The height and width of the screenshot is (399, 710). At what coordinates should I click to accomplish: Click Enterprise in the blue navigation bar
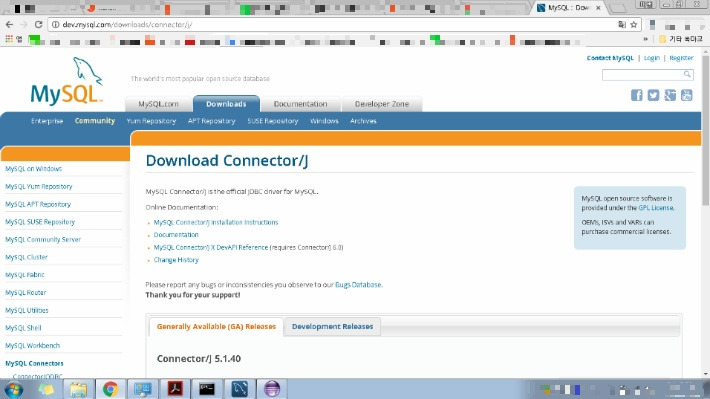[47, 121]
